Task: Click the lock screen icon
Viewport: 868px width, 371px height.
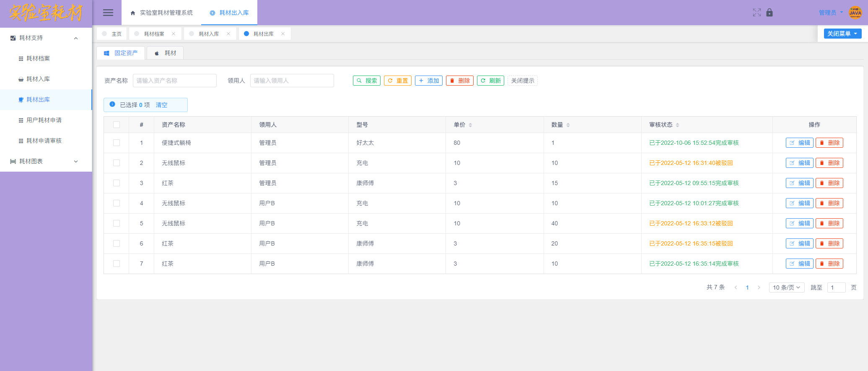Action: click(x=770, y=13)
